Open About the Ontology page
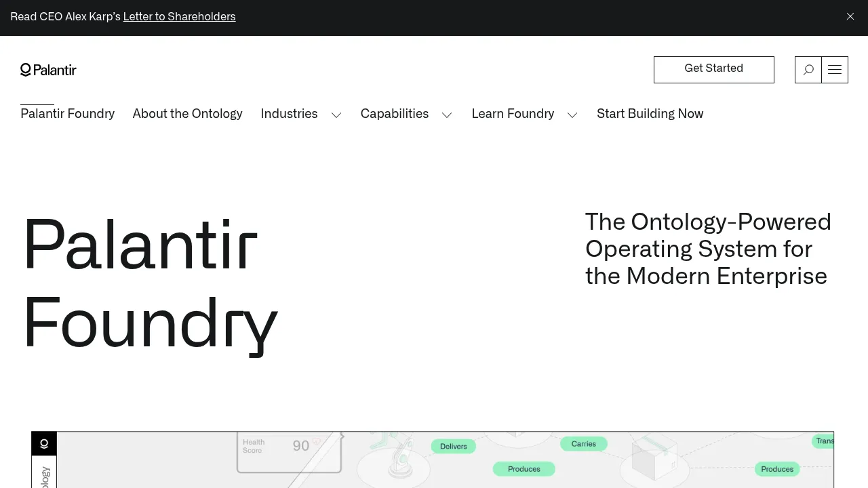The height and width of the screenshot is (488, 868). pos(188,114)
